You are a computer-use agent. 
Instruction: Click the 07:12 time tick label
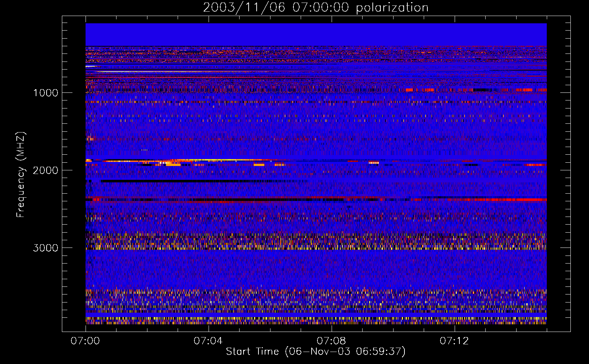(x=454, y=341)
